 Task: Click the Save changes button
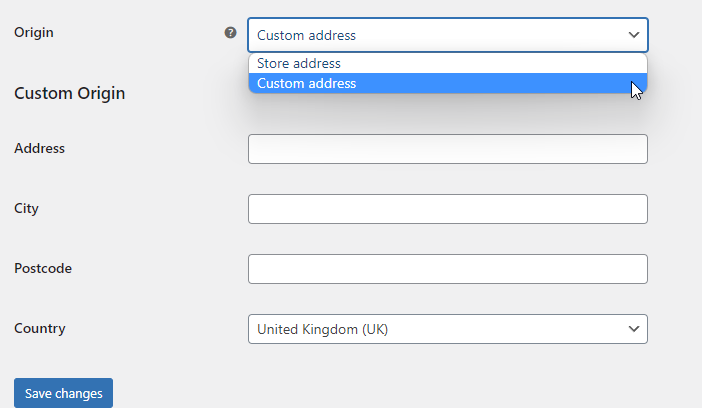64,393
